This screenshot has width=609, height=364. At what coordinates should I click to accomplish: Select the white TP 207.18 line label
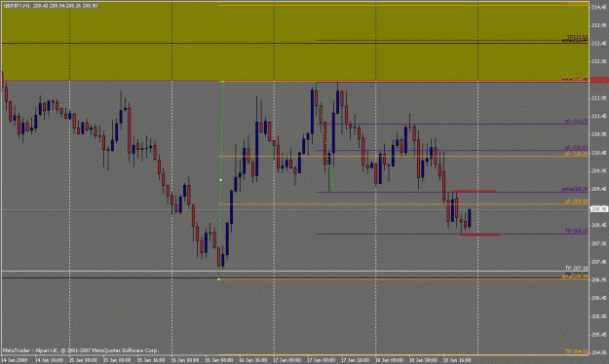577,269
